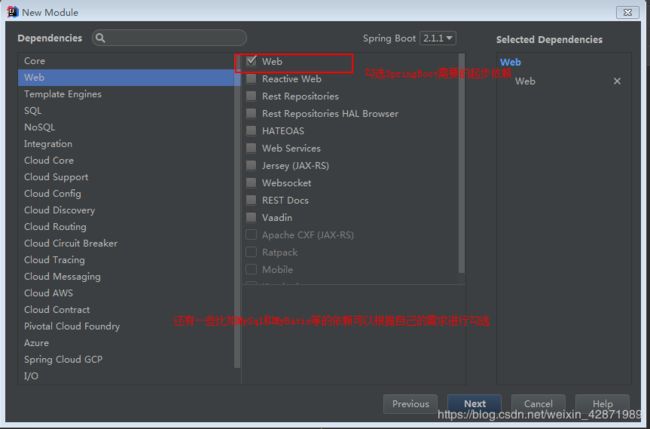
Task: Choose Cloud Tracing category
Action: pos(126,260)
